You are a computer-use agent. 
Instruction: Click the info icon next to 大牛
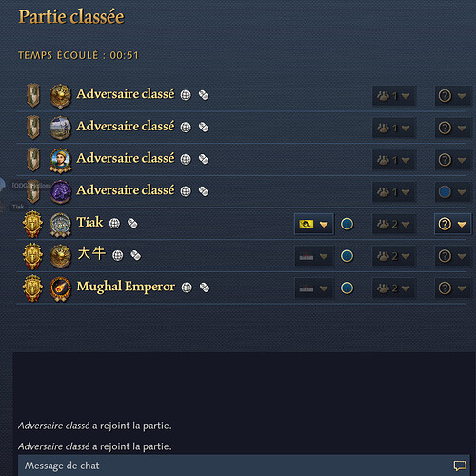coord(347,256)
